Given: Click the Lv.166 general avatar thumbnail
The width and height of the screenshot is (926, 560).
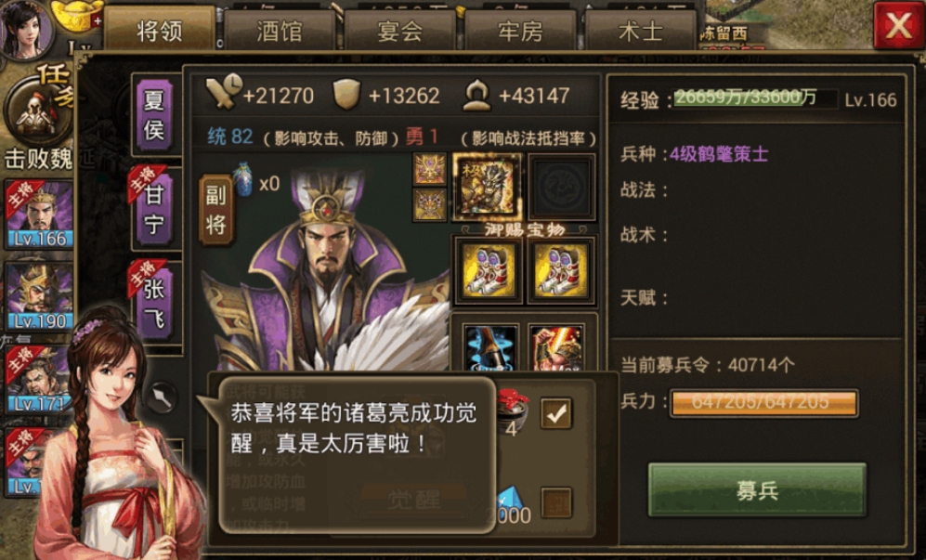Looking at the screenshot, I should (39, 214).
